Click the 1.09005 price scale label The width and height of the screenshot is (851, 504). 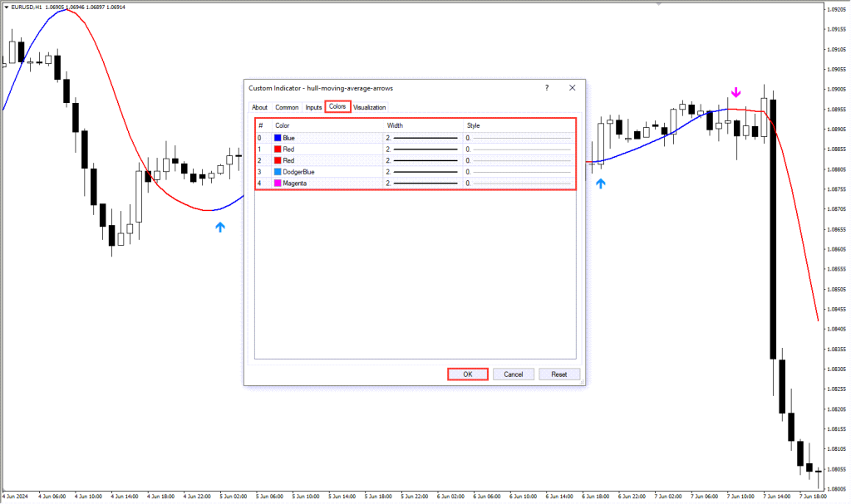click(x=836, y=90)
